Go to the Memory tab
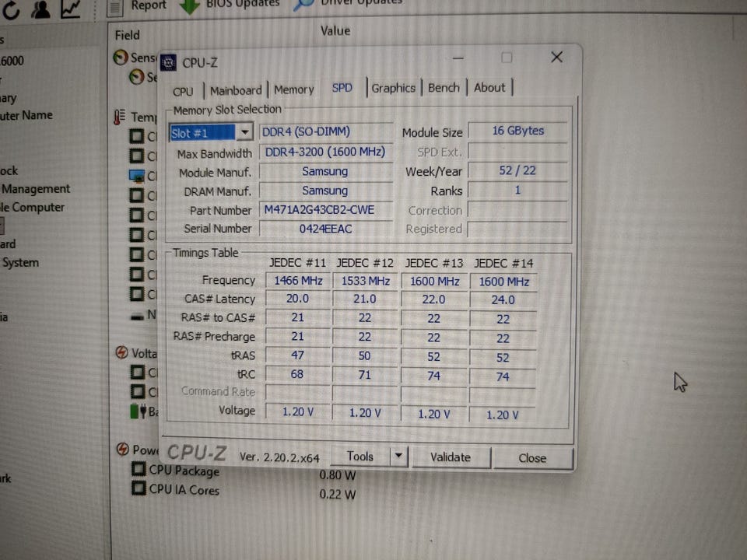747x560 pixels. [x=294, y=89]
